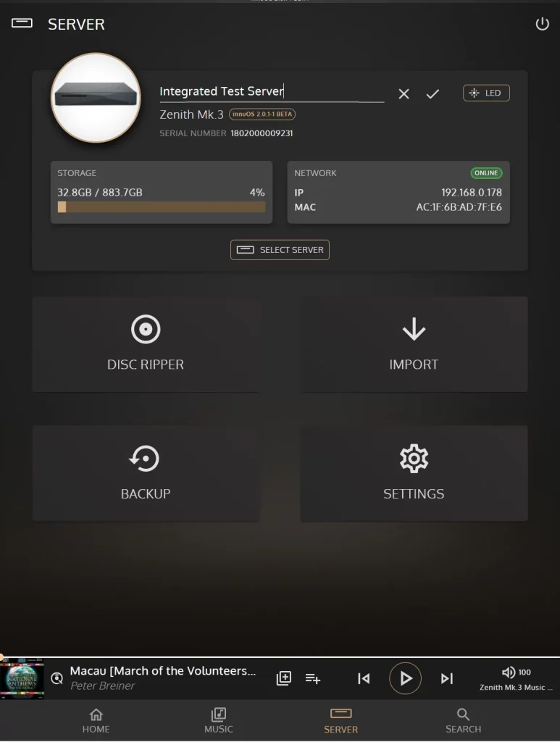
Task: Open server Settings gear tile
Action: point(414,473)
